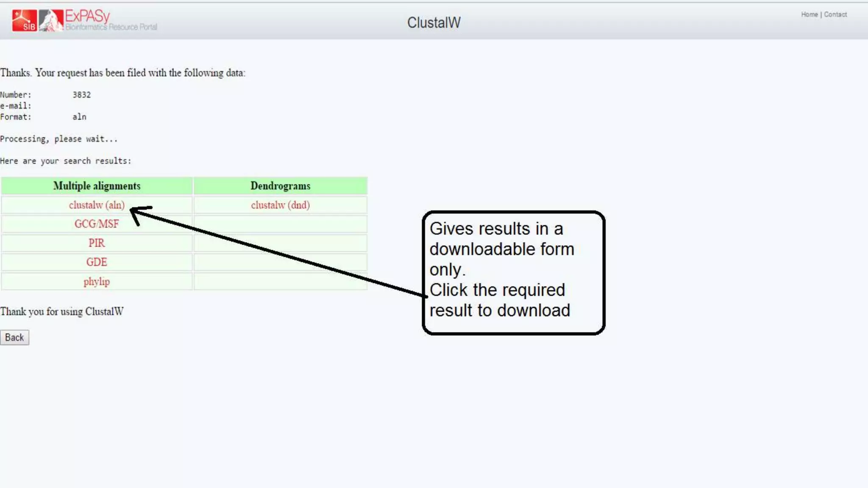Click the request number 3832
Viewport: 868px width, 488px height.
[81, 94]
